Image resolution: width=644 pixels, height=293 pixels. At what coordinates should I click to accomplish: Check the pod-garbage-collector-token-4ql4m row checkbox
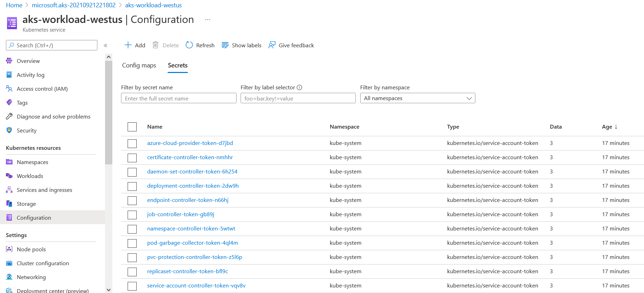pos(132,243)
